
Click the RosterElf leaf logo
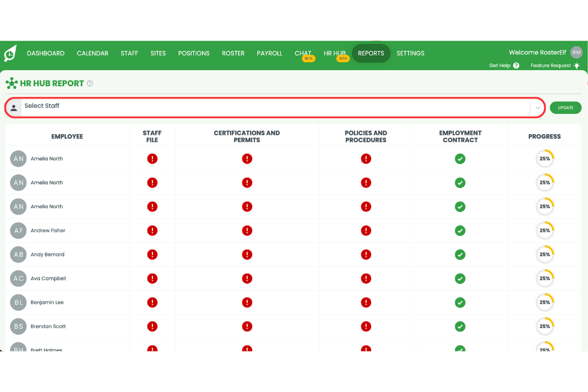point(9,53)
